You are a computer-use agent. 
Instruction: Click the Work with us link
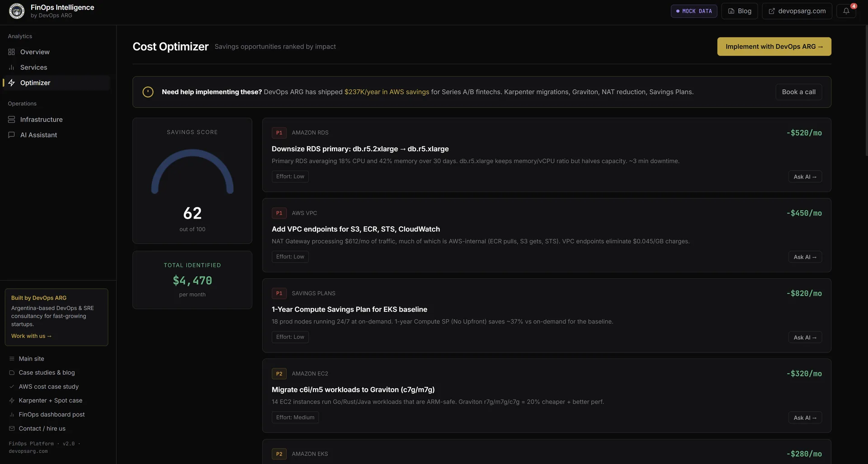(x=31, y=336)
